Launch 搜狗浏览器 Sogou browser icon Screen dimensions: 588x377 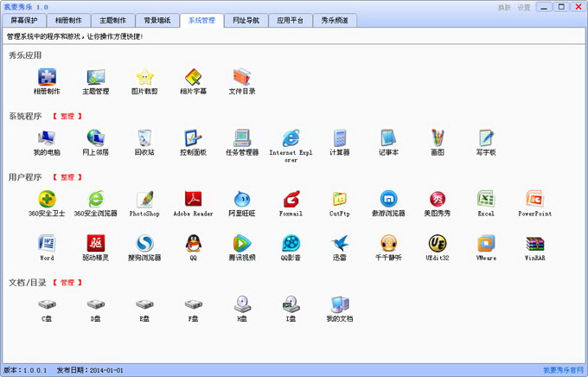(x=144, y=244)
